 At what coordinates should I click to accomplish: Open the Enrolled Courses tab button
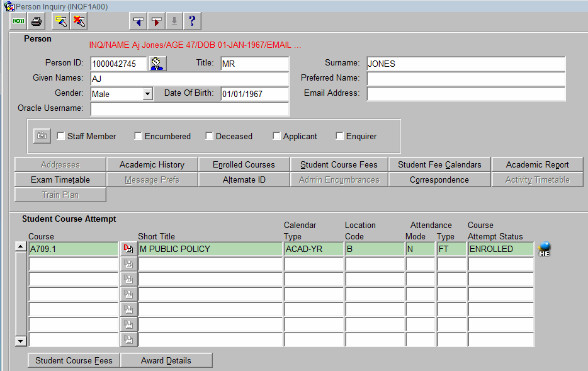244,165
